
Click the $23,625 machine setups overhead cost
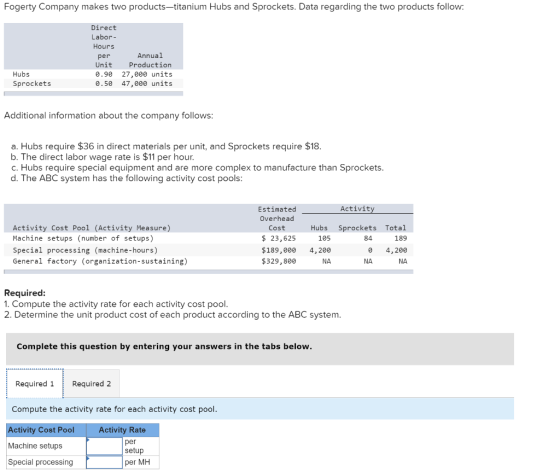pyautogui.click(x=279, y=238)
